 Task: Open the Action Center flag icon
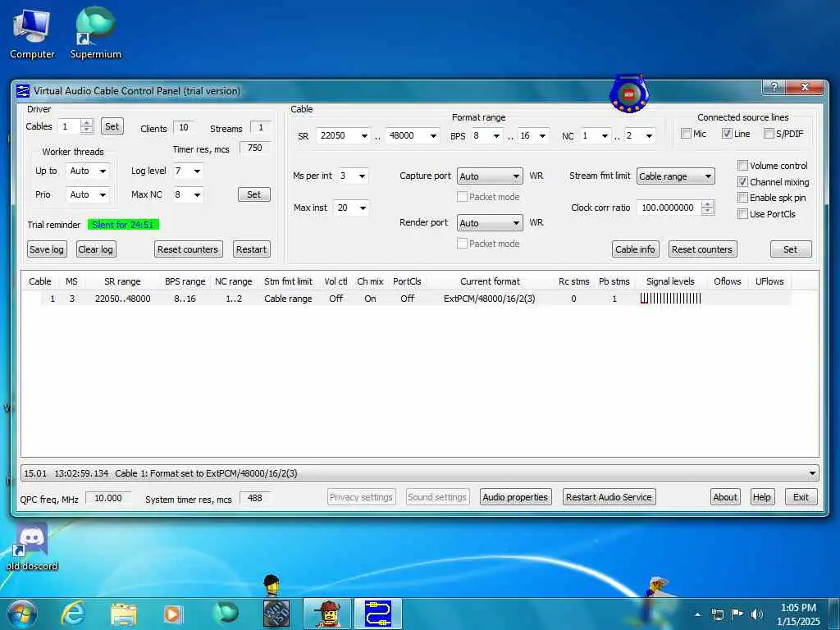(x=737, y=614)
